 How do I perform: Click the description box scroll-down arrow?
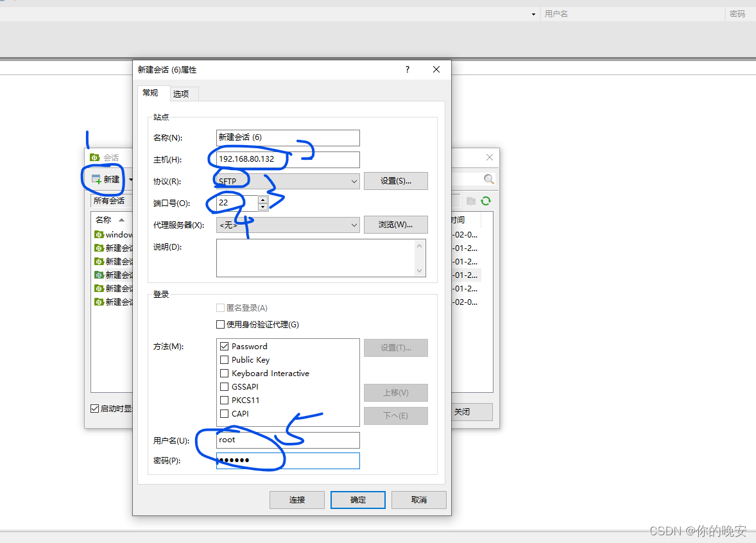(420, 270)
